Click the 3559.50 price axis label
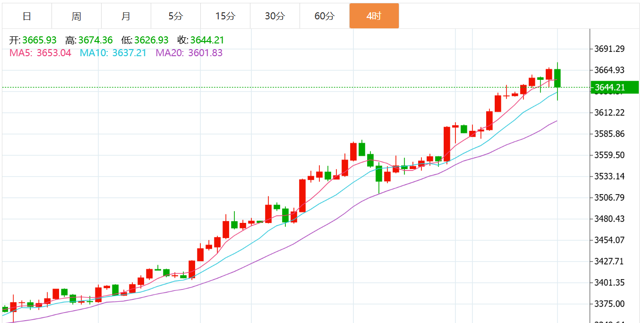The image size is (644, 323). pyautogui.click(x=610, y=155)
